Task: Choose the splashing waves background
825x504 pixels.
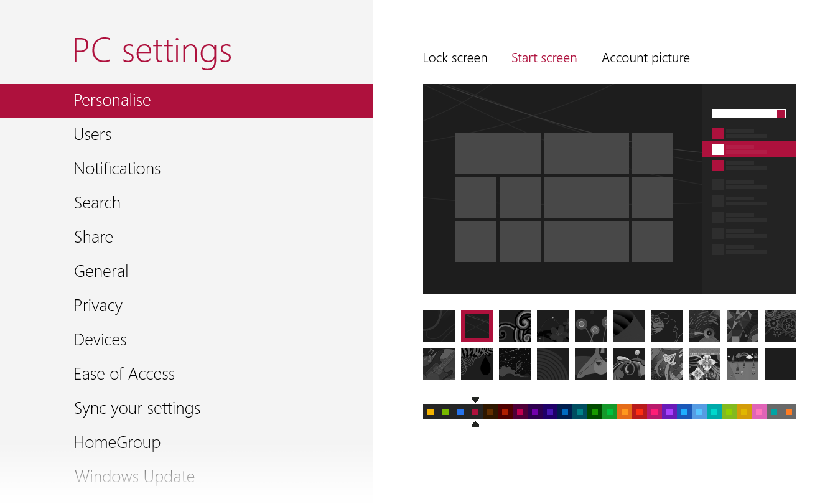Action: pos(628,363)
